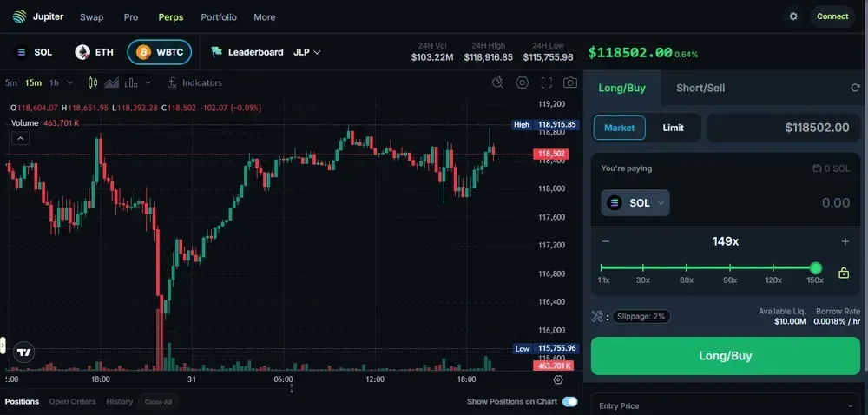Open the Open Orders tab
This screenshot has height=415, width=868.
pos(73,402)
